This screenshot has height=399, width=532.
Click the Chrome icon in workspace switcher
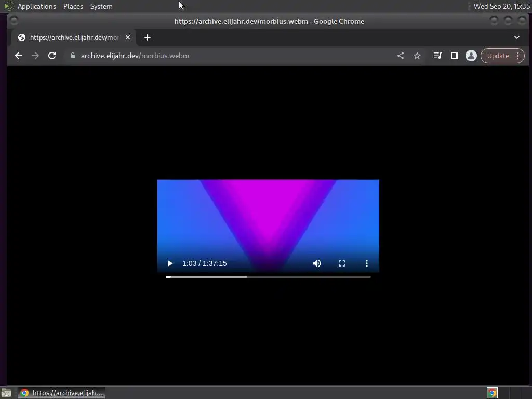click(x=492, y=393)
